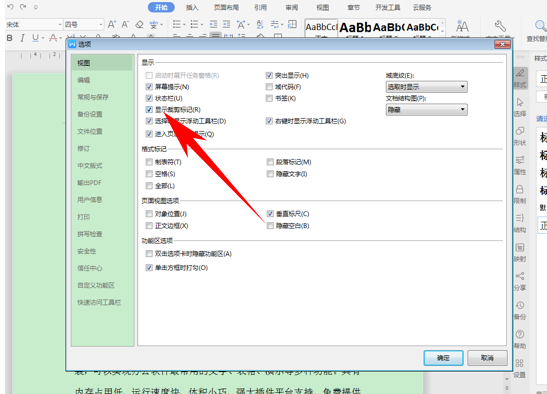
Task: Open the 文档结构图 dropdown showing 隐藏
Action: click(426, 110)
